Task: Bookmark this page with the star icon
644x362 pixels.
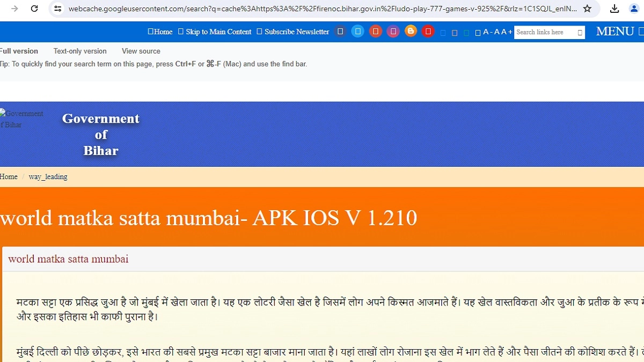Action: [x=587, y=9]
